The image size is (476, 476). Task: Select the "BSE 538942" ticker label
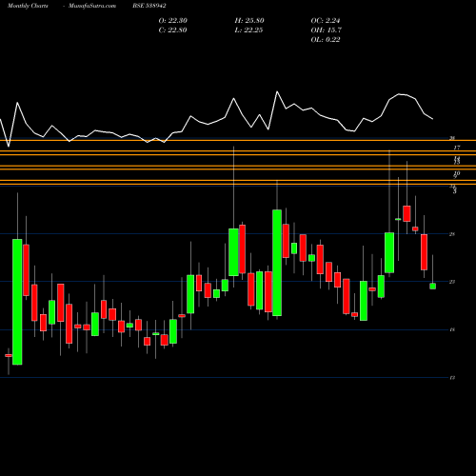coord(149,6)
